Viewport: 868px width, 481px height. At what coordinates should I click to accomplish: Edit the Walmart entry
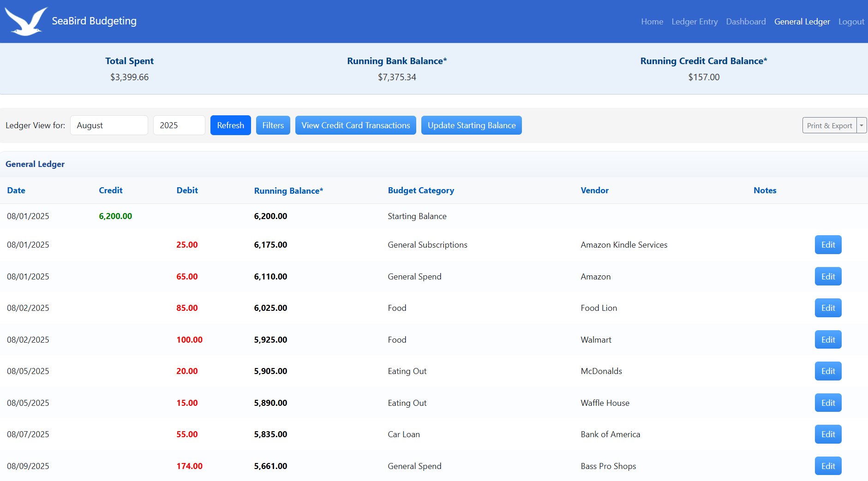pos(828,340)
